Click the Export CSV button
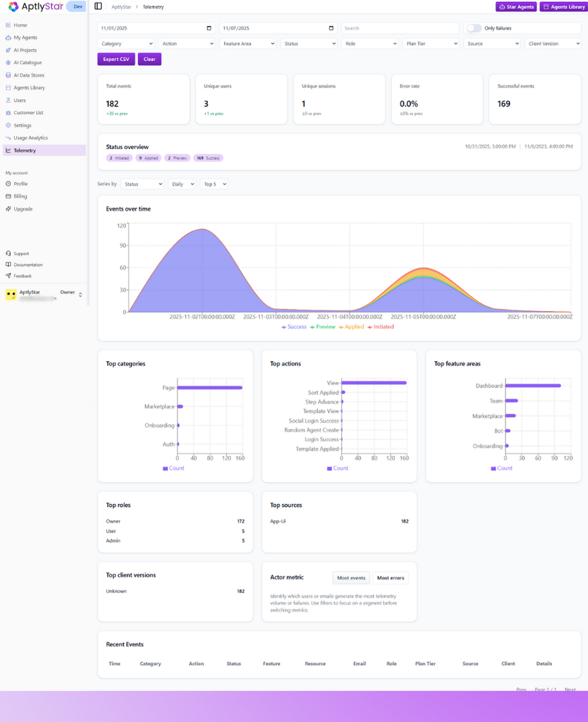The image size is (588, 722). click(115, 59)
